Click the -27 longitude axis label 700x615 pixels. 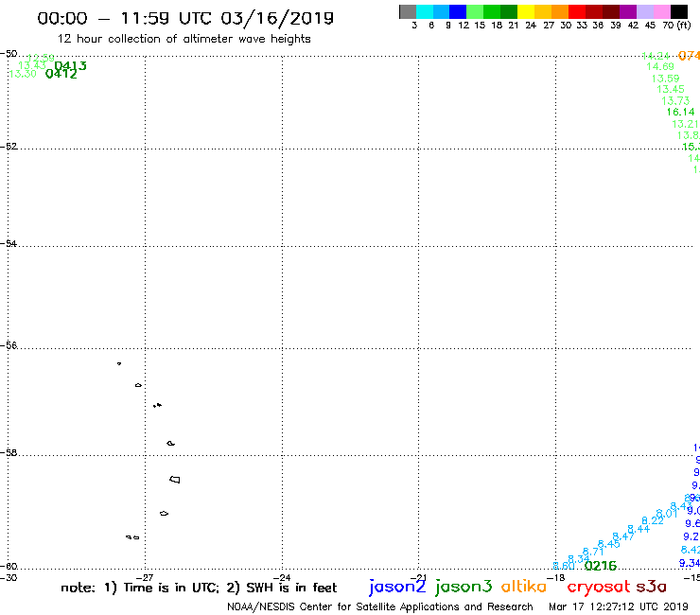pos(145,577)
